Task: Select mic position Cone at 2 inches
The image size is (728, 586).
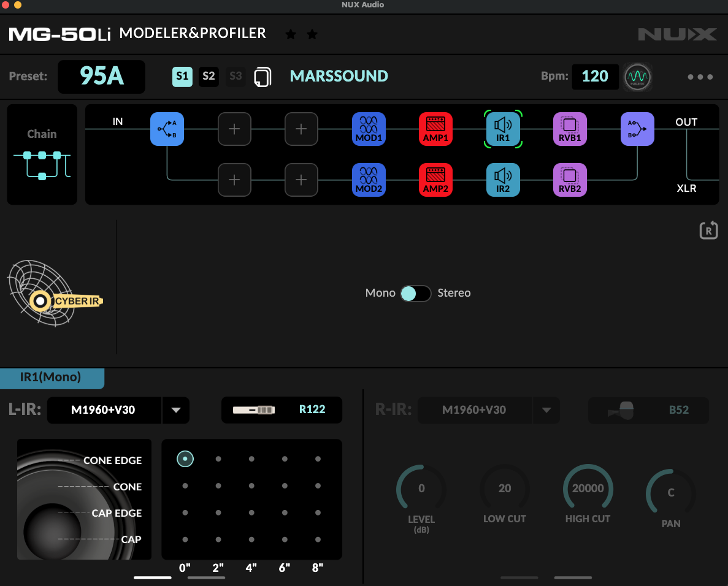Action: (x=218, y=486)
